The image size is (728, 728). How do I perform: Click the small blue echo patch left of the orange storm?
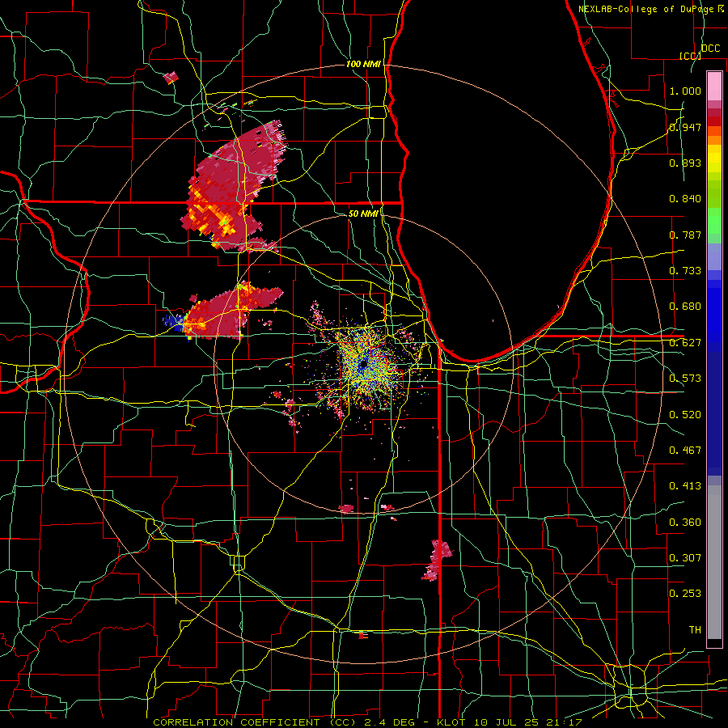(173, 320)
